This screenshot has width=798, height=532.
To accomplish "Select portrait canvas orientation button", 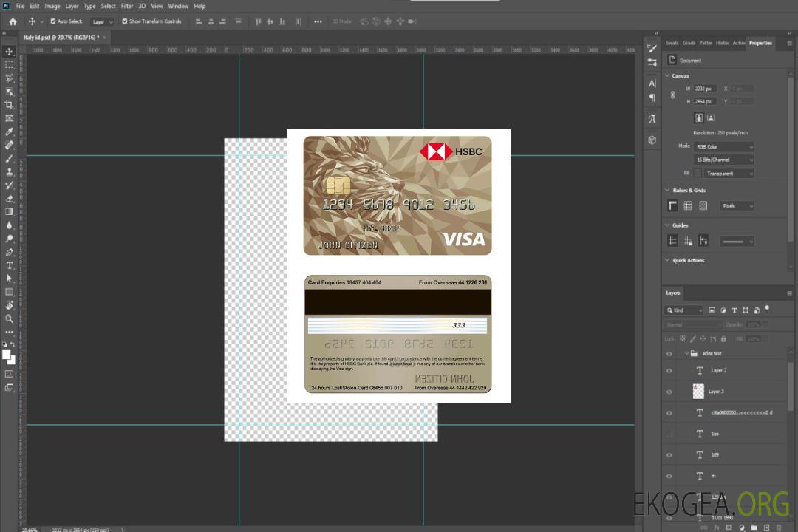I will [699, 118].
